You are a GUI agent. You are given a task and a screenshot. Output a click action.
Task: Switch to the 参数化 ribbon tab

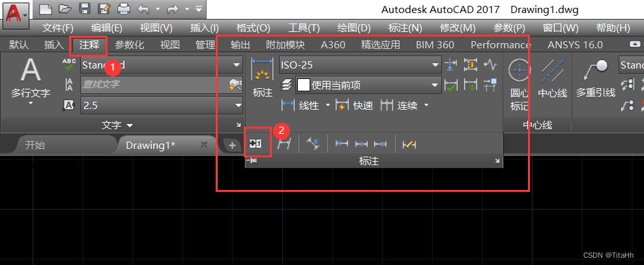[x=129, y=45]
